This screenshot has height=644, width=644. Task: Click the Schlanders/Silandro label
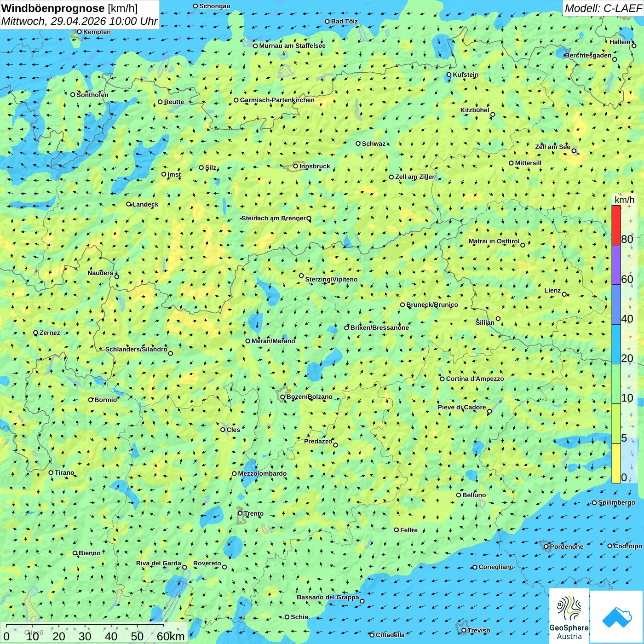coord(136,349)
